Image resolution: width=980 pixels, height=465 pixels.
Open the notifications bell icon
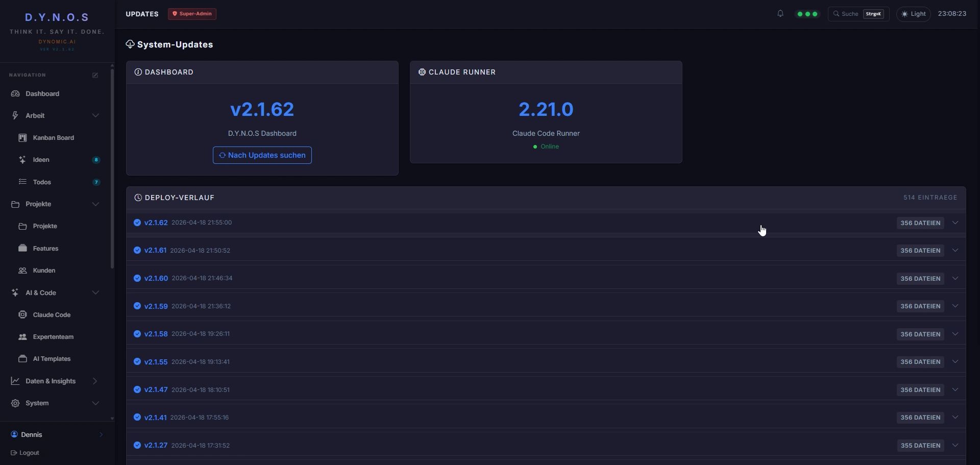coord(780,14)
